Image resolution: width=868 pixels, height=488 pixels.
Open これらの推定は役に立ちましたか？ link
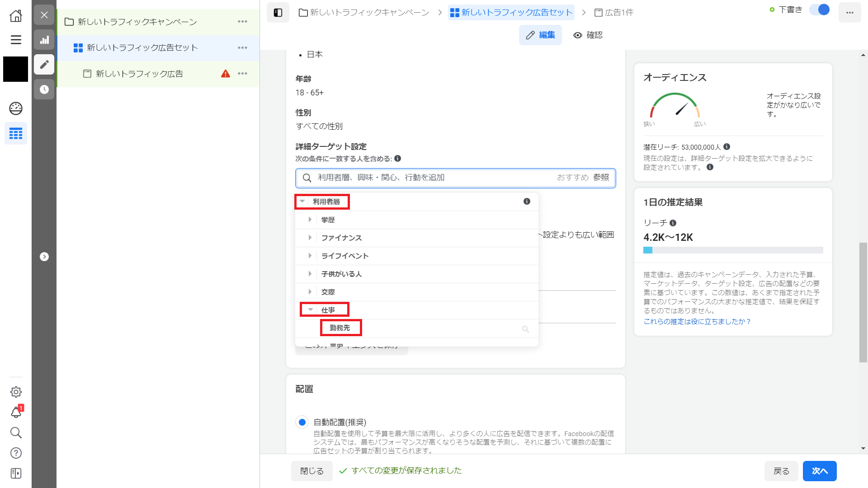pyautogui.click(x=697, y=321)
